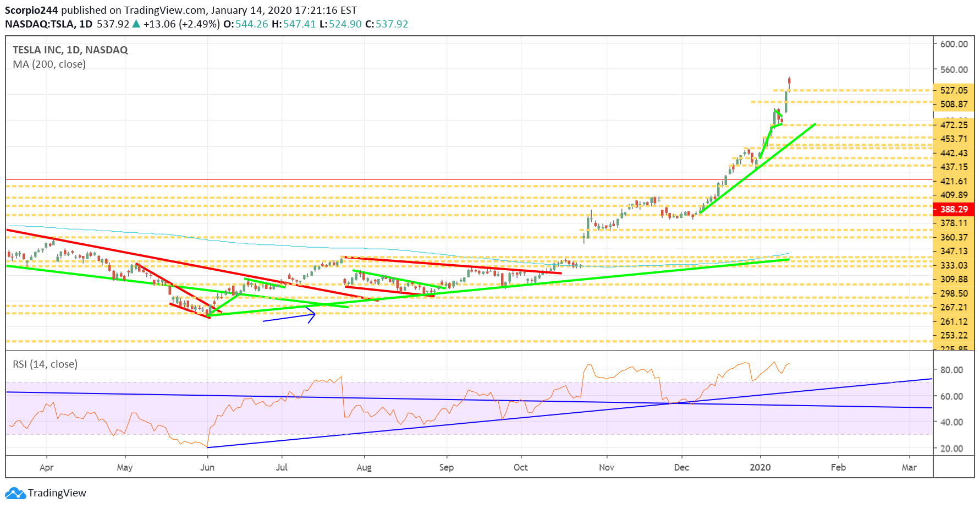Screen dimensions: 980x508
Task: Click the Apr date axis label
Action: (x=47, y=467)
